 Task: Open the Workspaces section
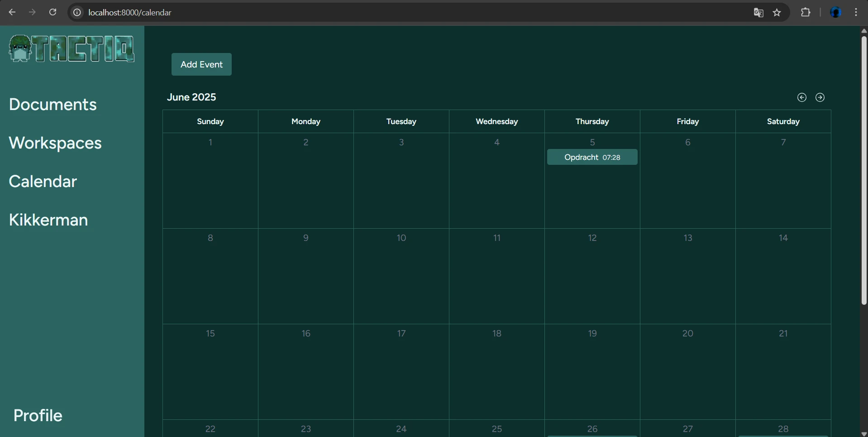55,143
